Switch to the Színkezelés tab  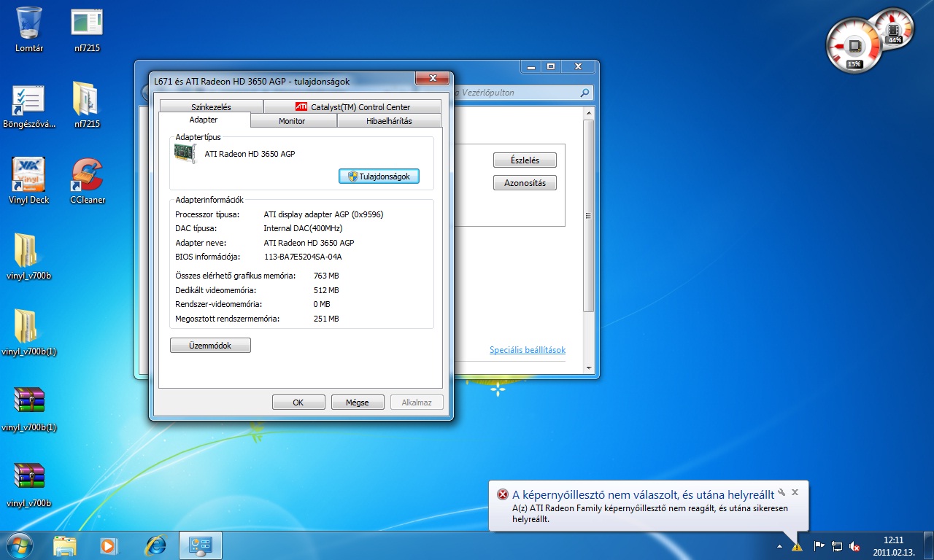tap(211, 107)
